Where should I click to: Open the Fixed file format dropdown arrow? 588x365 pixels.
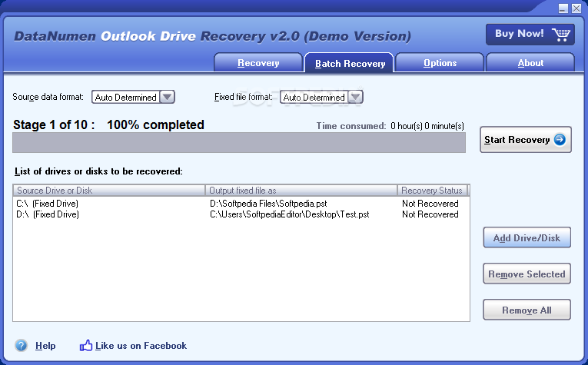pyautogui.click(x=356, y=97)
